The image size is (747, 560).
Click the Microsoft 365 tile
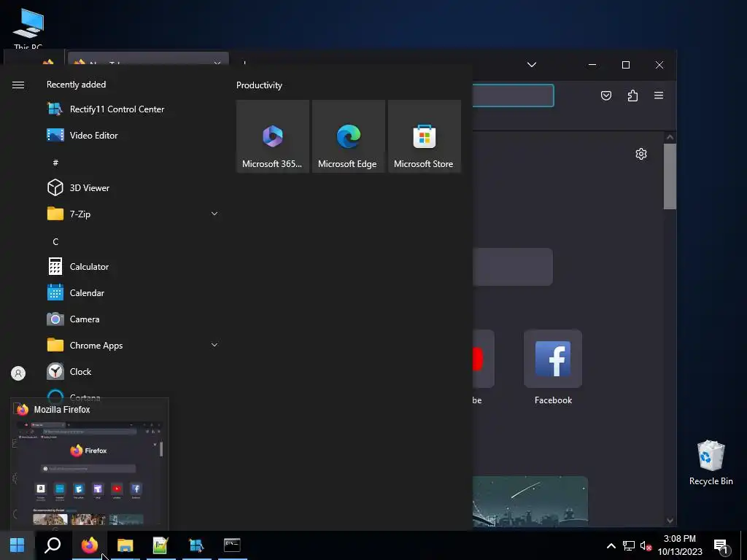pyautogui.click(x=273, y=136)
